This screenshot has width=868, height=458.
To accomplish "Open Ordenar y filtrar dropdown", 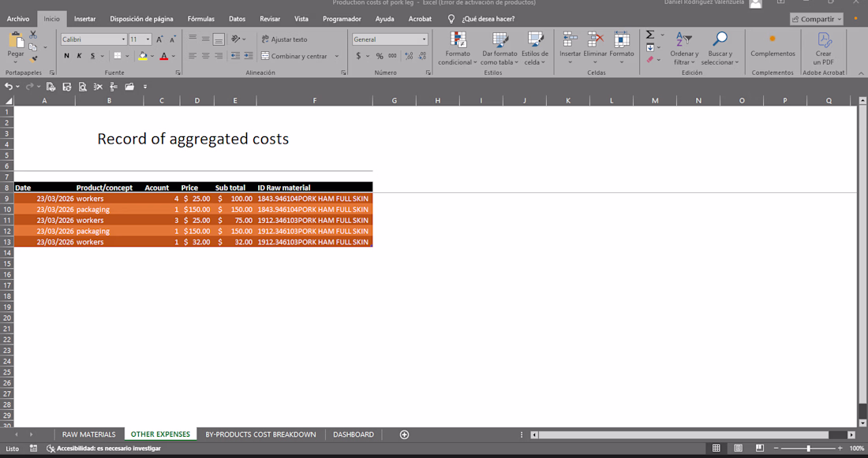I will (684, 48).
